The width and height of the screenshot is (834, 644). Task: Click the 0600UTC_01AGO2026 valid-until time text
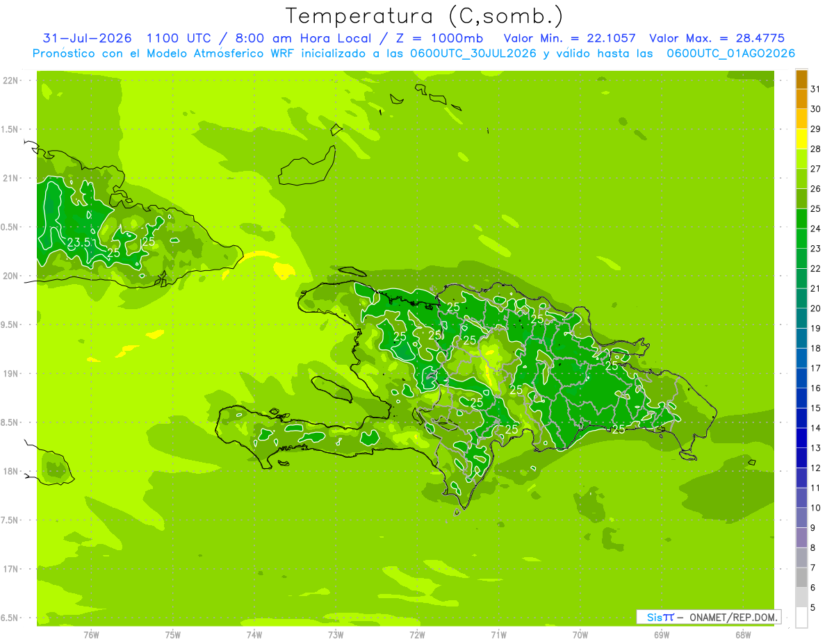click(x=730, y=53)
